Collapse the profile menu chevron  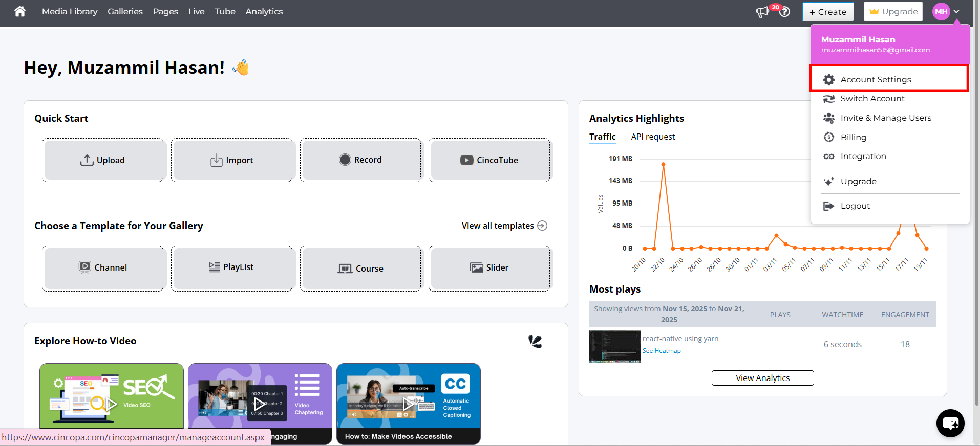(x=956, y=11)
